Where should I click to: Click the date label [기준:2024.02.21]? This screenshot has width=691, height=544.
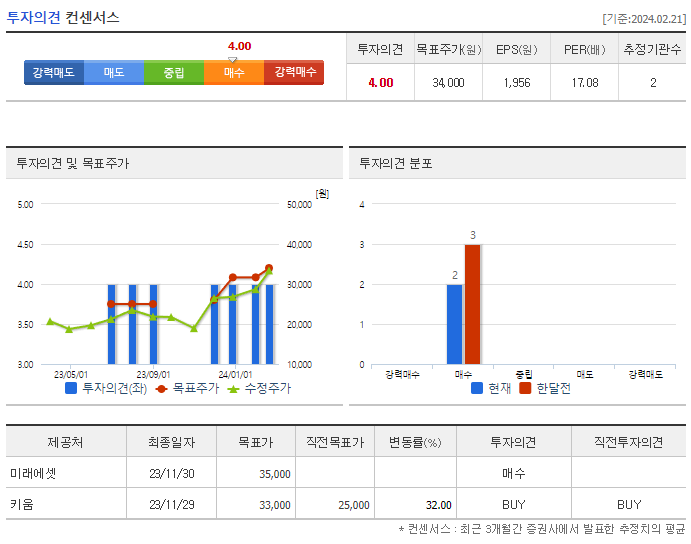pyautogui.click(x=644, y=19)
